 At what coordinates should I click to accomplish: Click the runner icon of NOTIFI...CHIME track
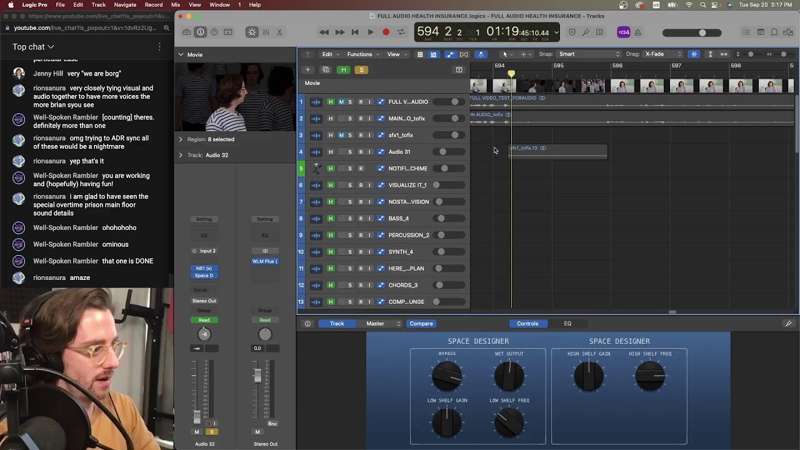[316, 168]
